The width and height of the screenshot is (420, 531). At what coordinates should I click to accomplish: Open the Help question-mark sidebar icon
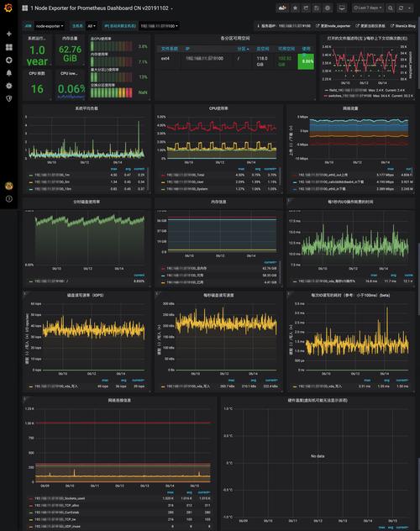pos(9,199)
